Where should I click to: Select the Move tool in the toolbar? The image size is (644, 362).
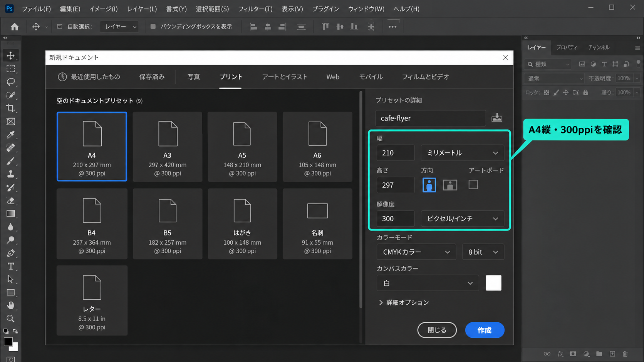click(11, 56)
